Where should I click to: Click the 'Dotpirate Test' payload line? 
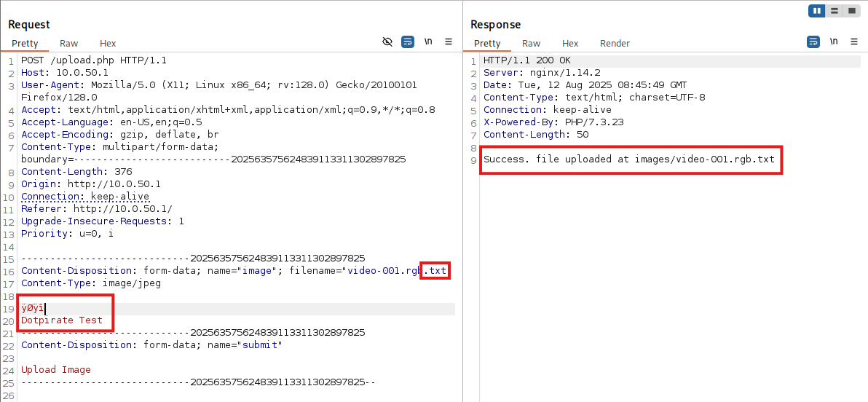pos(62,320)
